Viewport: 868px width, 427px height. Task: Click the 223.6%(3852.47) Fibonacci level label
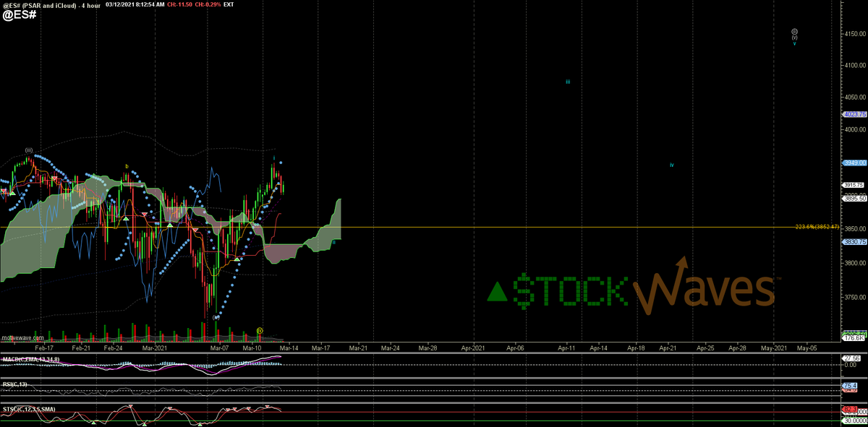pos(818,227)
